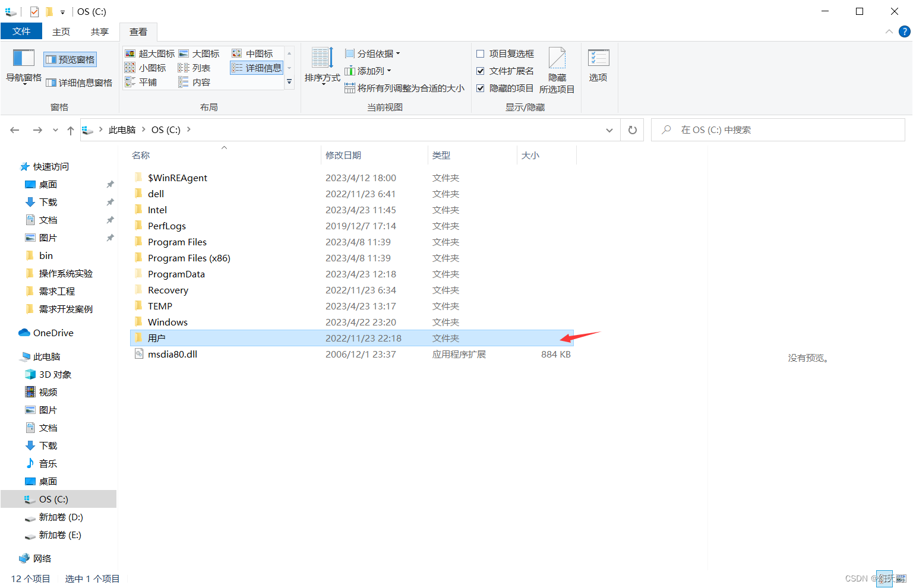Open Quick access (快速访问) in sidebar
The height and width of the screenshot is (588, 913).
pos(50,166)
